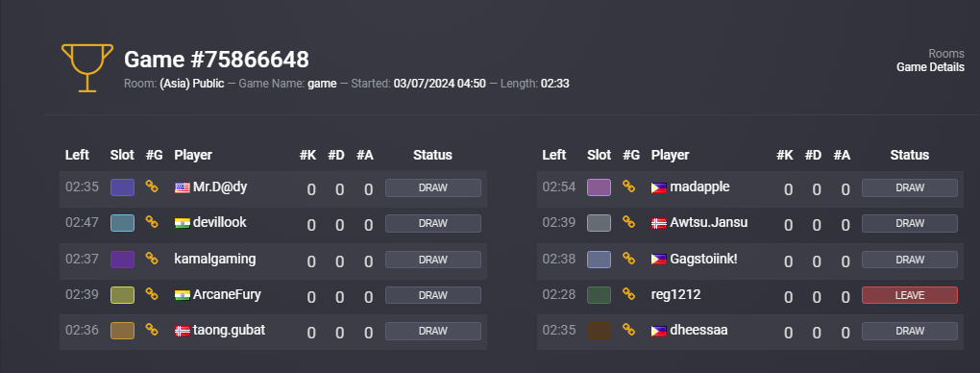Select the Game Details menu item

click(x=930, y=67)
